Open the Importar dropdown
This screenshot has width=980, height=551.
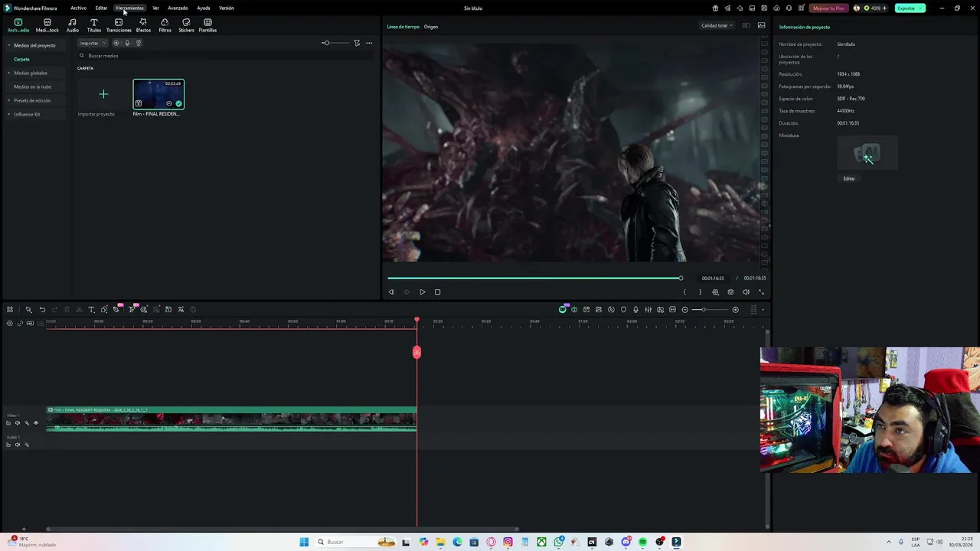pyautogui.click(x=93, y=43)
